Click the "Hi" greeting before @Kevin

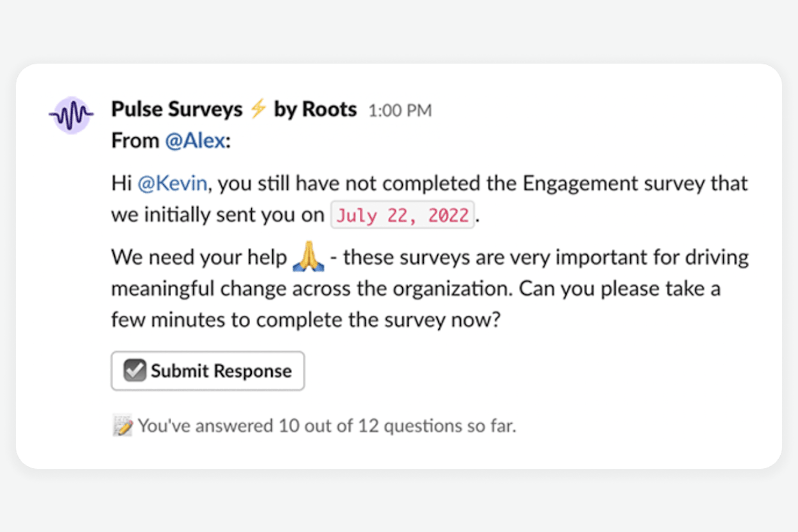[x=121, y=183]
